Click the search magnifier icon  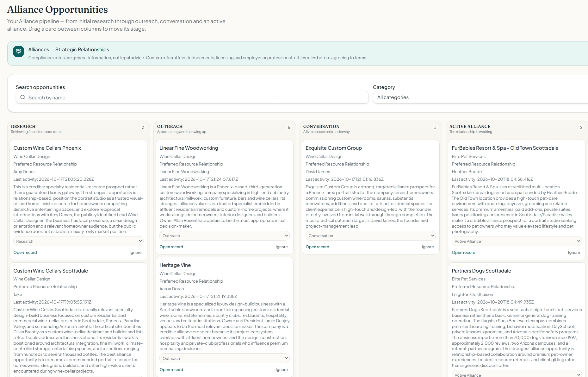click(x=23, y=97)
